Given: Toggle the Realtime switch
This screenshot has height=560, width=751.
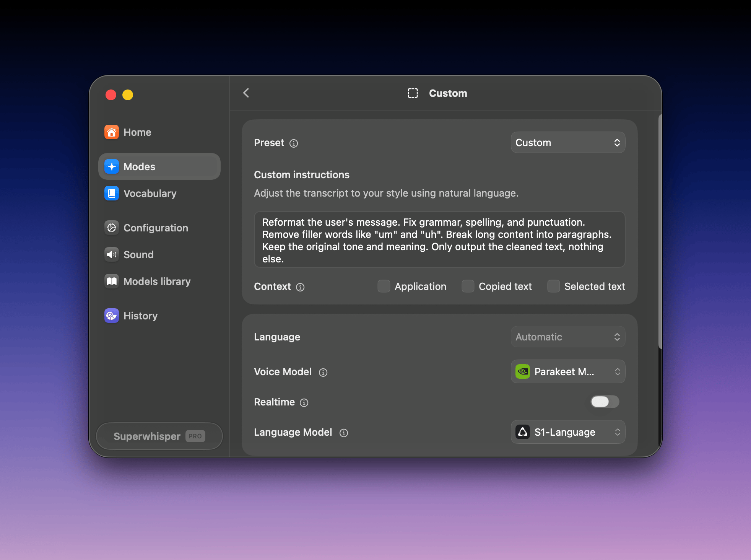Looking at the screenshot, I should tap(605, 402).
